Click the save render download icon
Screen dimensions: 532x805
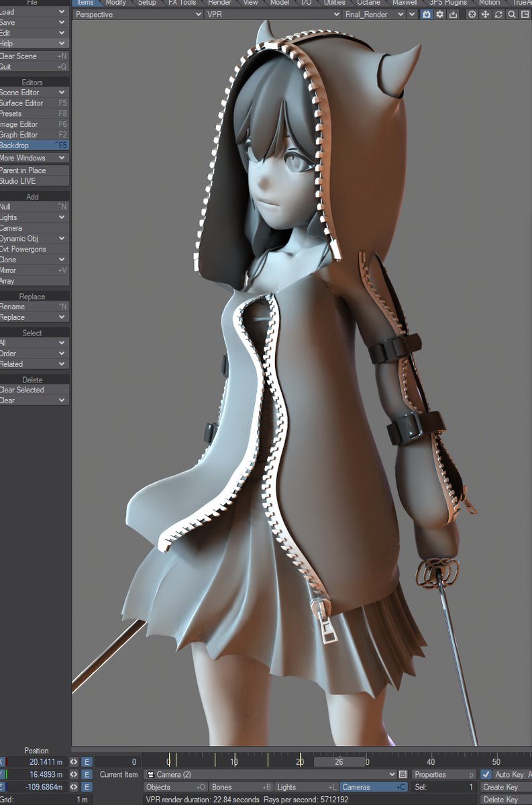pos(454,14)
